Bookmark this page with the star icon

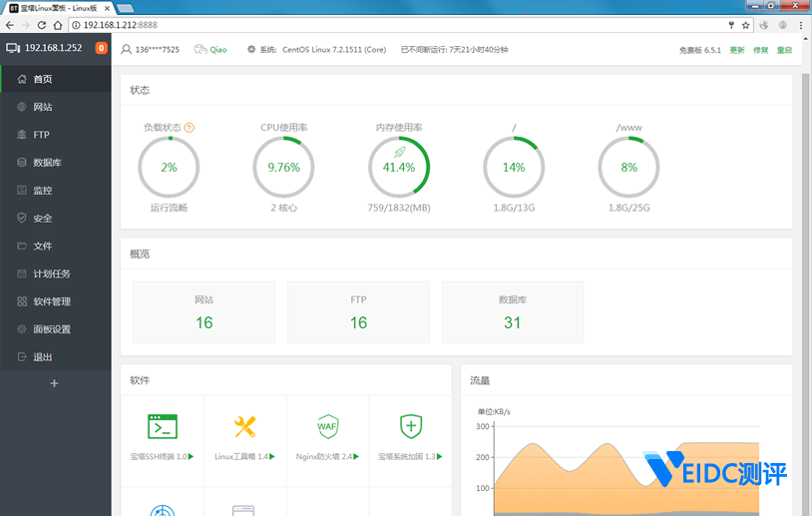[744, 24]
